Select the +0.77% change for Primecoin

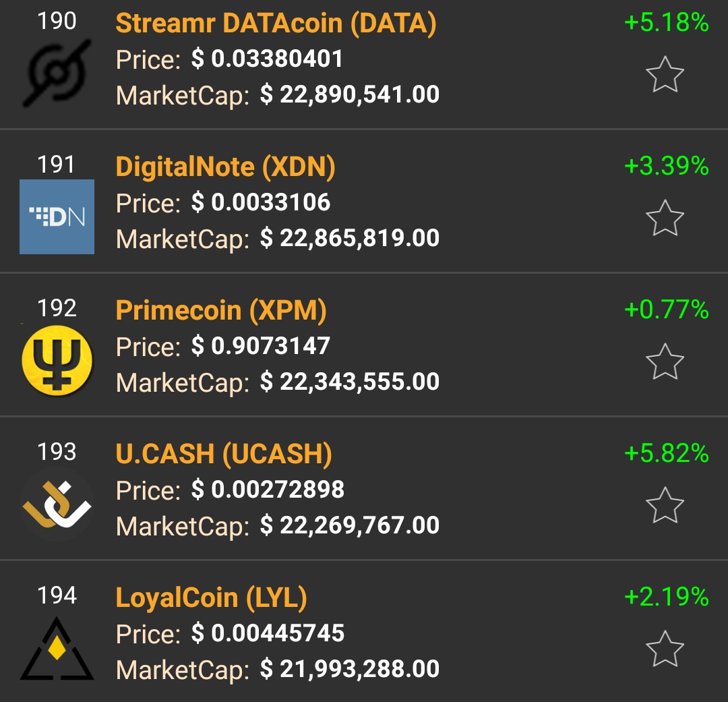coord(666,310)
